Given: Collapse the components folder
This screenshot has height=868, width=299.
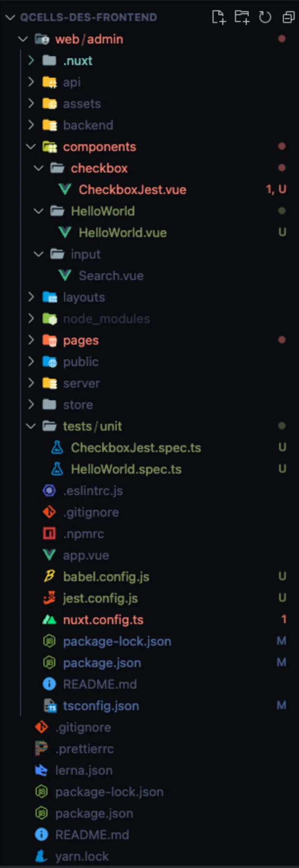Looking at the screenshot, I should [x=31, y=147].
